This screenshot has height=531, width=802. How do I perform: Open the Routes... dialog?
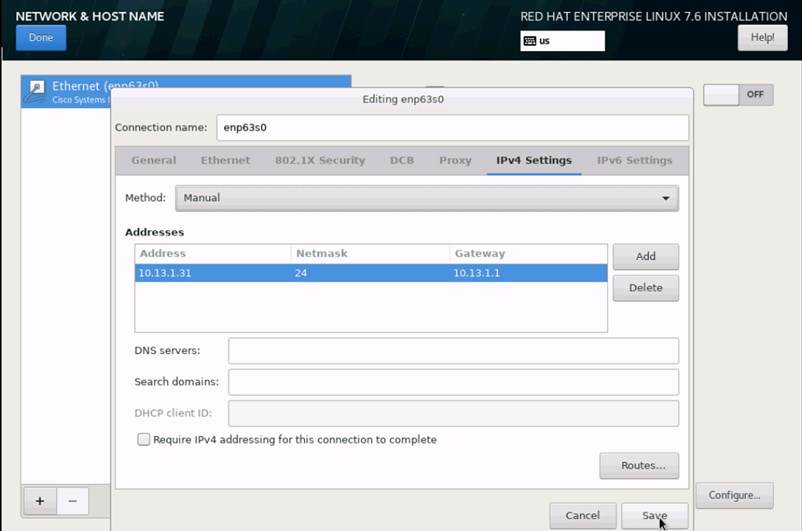(639, 466)
